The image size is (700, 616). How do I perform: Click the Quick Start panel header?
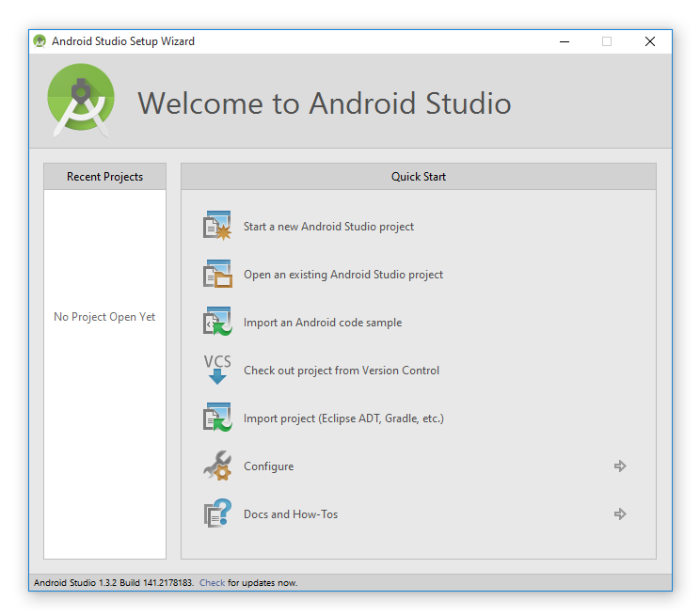click(419, 176)
